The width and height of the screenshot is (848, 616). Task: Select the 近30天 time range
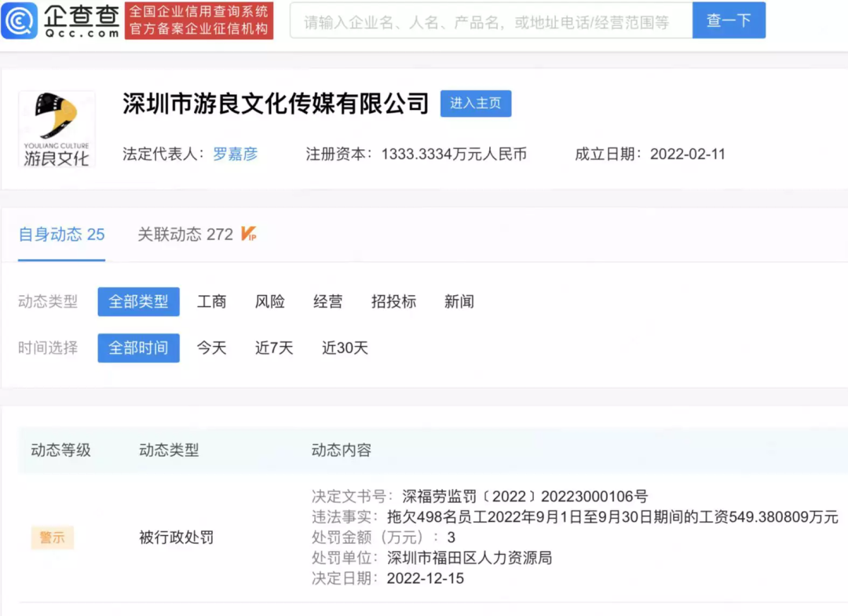(x=344, y=348)
